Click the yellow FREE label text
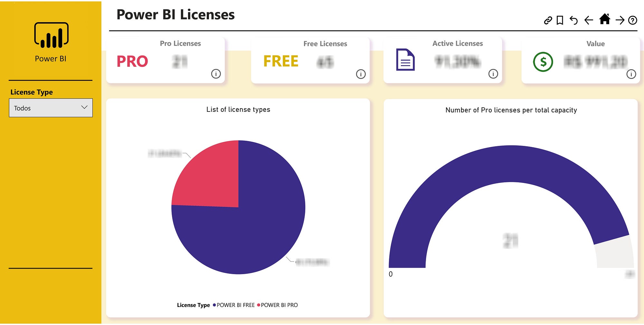This screenshot has width=644, height=325. (x=281, y=61)
